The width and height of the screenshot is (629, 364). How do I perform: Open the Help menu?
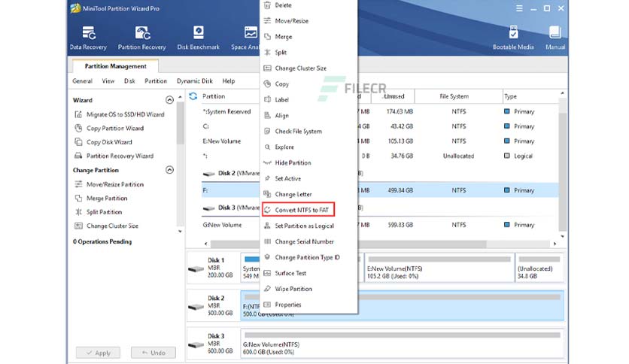click(x=229, y=81)
